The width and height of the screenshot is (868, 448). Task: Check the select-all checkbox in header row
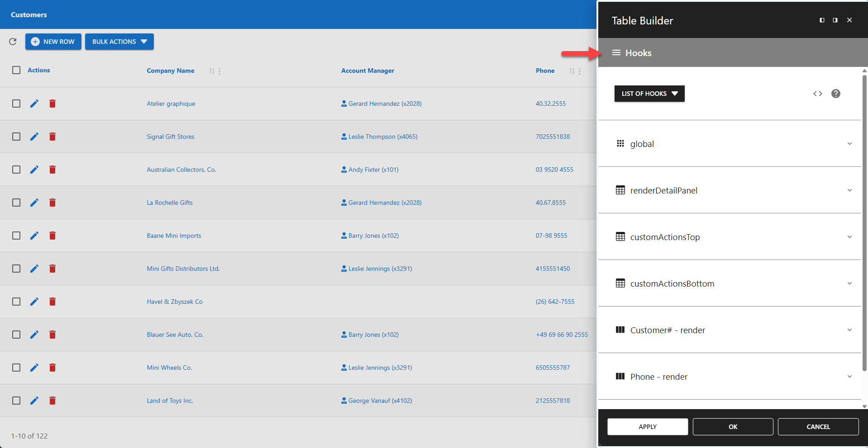16,70
